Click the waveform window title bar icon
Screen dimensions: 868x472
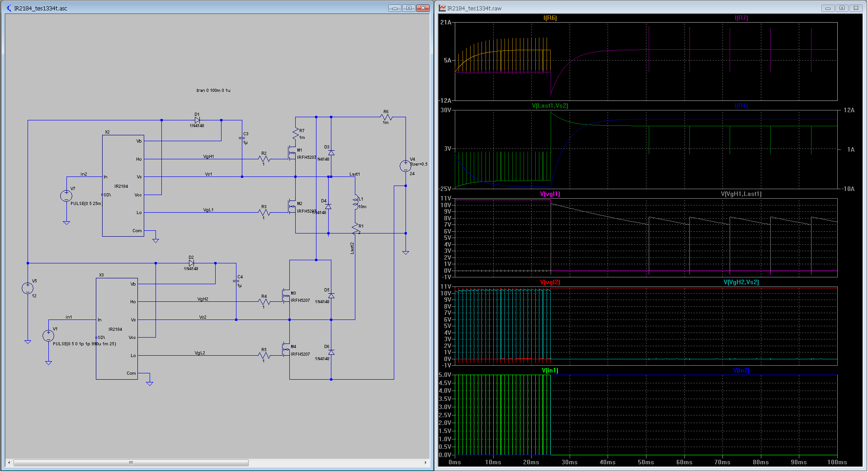pyautogui.click(x=442, y=8)
